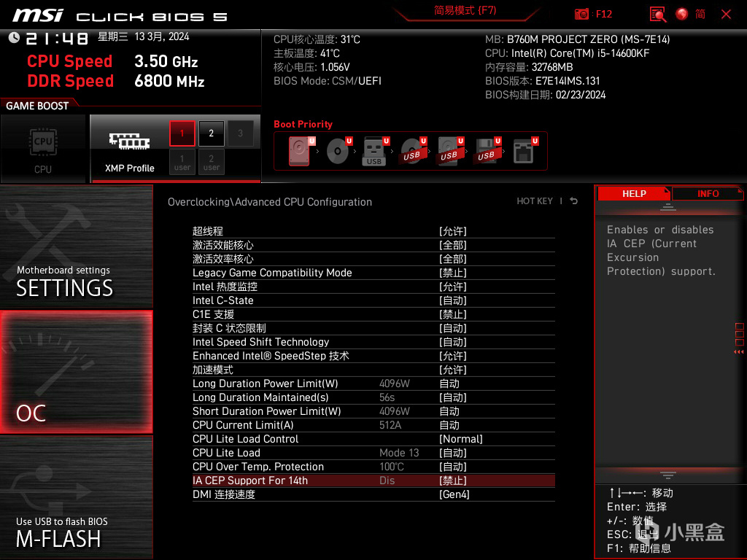Select the USB floppy boot device icon
The height and width of the screenshot is (560, 747).
click(487, 151)
